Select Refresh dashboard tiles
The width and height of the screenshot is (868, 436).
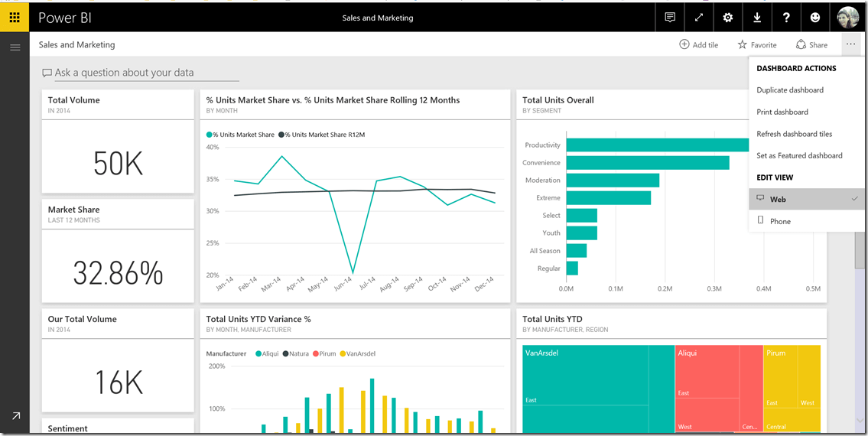point(795,134)
